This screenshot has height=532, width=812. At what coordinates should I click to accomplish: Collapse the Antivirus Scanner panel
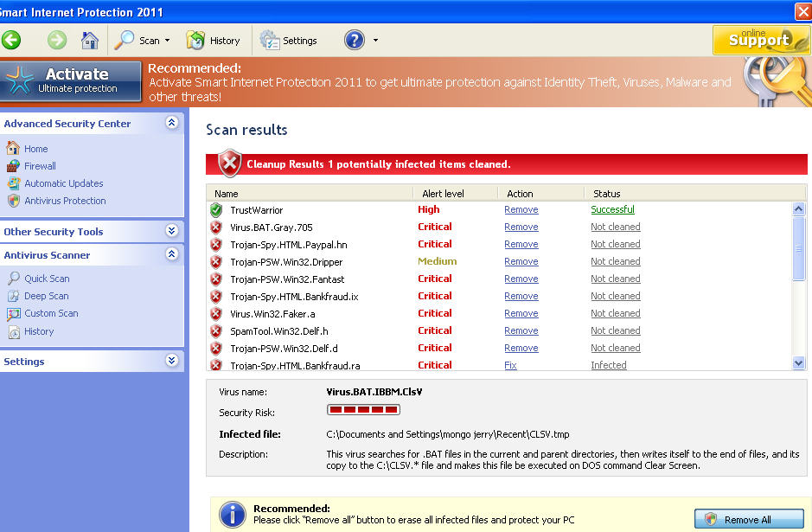(172, 253)
